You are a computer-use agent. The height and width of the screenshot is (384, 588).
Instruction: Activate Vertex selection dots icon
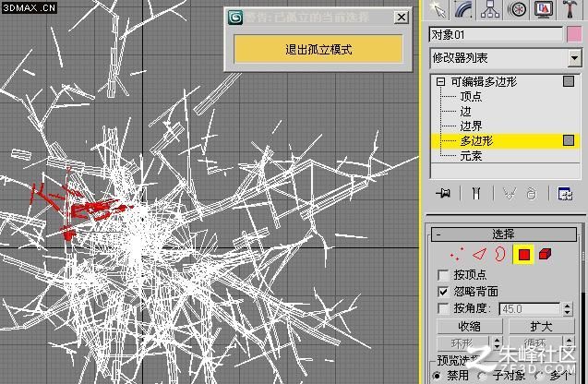click(x=457, y=255)
